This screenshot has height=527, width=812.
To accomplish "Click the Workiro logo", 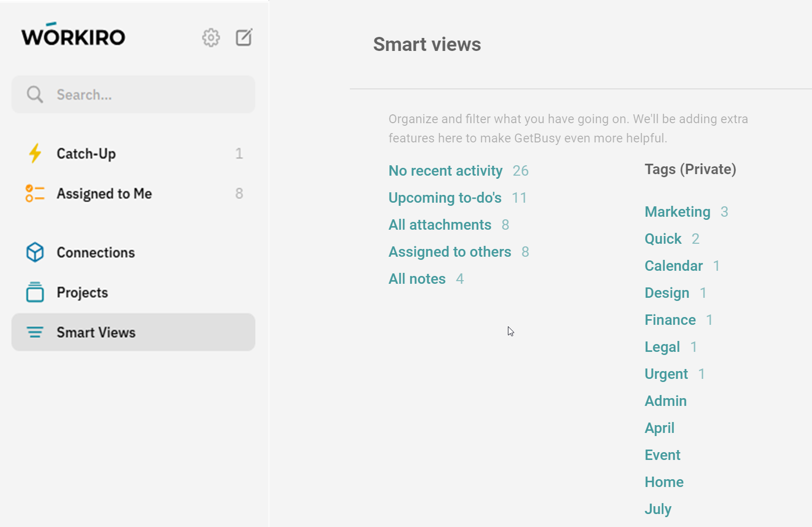I will [73, 35].
